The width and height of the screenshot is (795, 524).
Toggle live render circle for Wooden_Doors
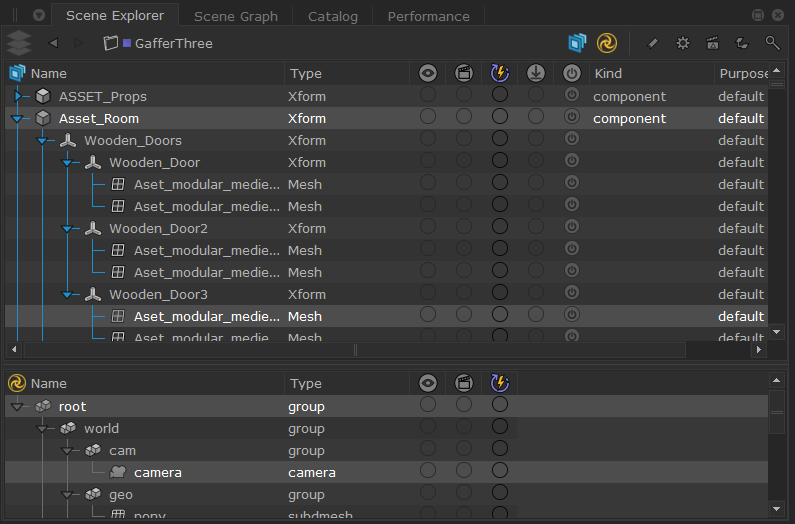500,141
